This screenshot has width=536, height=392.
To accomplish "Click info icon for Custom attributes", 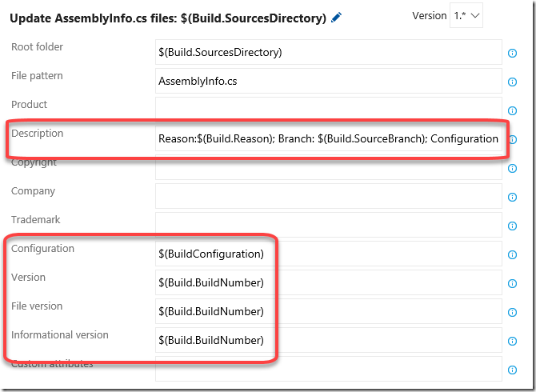I will pyautogui.click(x=512, y=370).
